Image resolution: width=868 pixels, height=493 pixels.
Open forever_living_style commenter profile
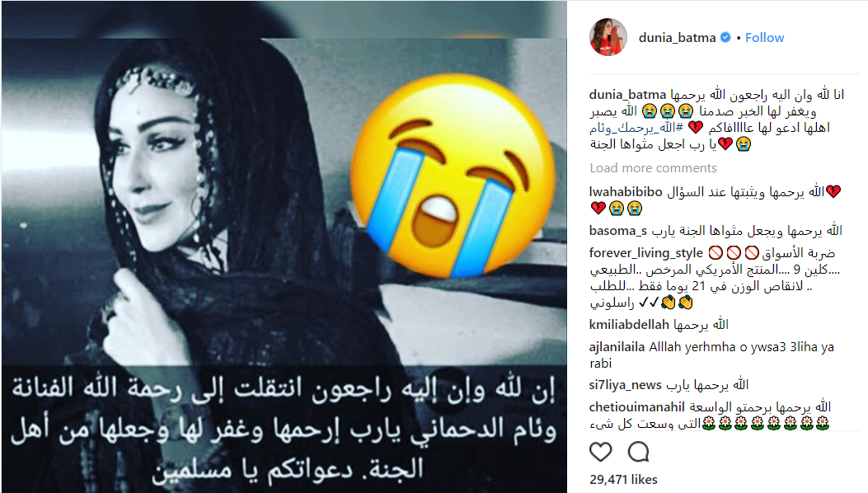[646, 253]
